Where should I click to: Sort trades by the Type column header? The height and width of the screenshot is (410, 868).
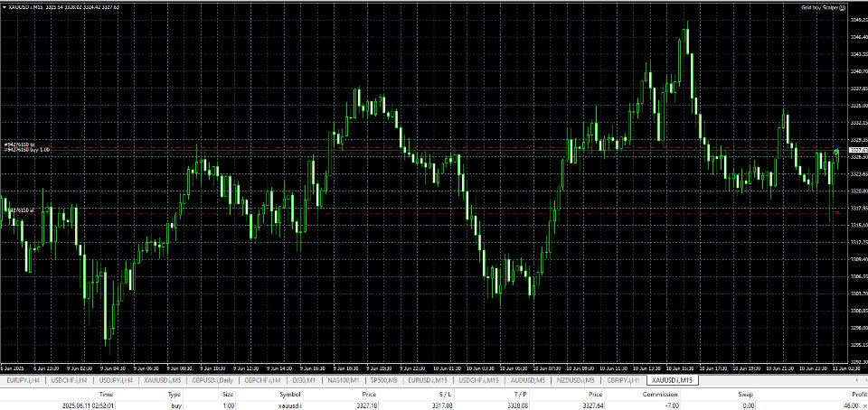pos(175,395)
